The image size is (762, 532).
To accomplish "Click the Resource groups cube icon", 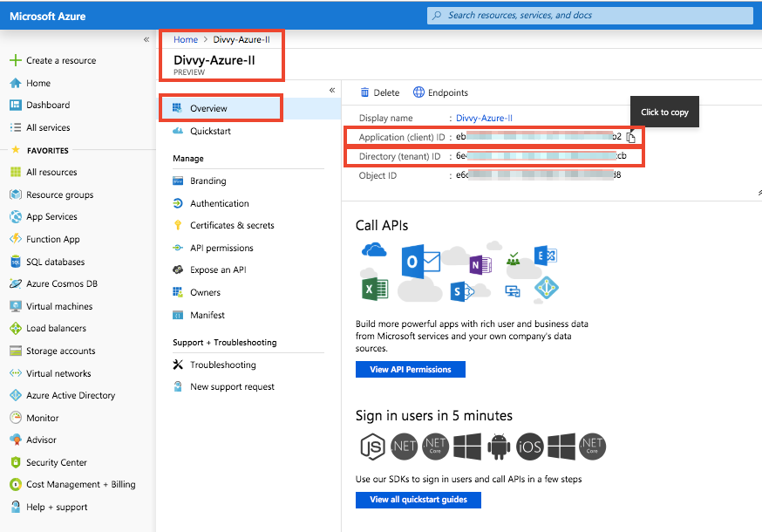I will 16,194.
